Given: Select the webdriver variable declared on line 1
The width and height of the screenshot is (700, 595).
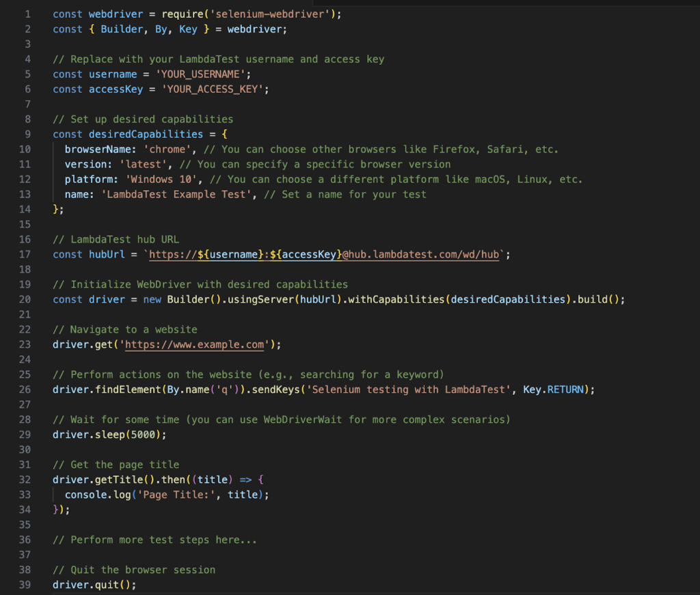Looking at the screenshot, I should [x=116, y=14].
